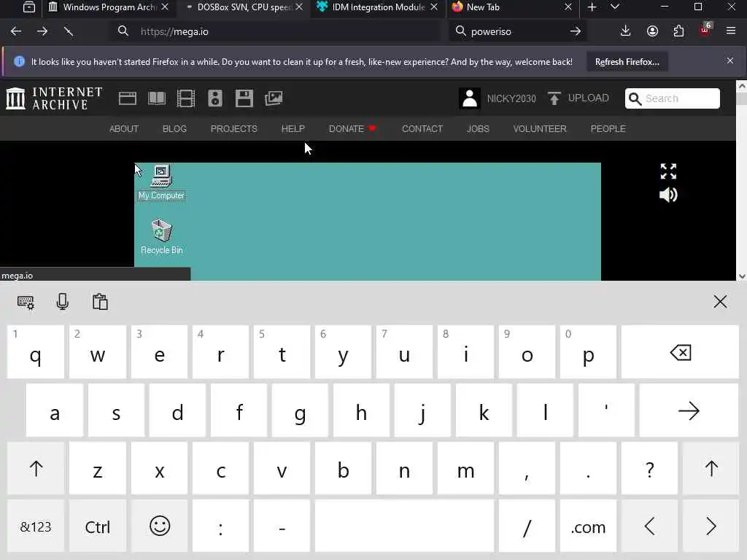The width and height of the screenshot is (747, 560).
Task: Tap the .com key
Action: click(588, 526)
